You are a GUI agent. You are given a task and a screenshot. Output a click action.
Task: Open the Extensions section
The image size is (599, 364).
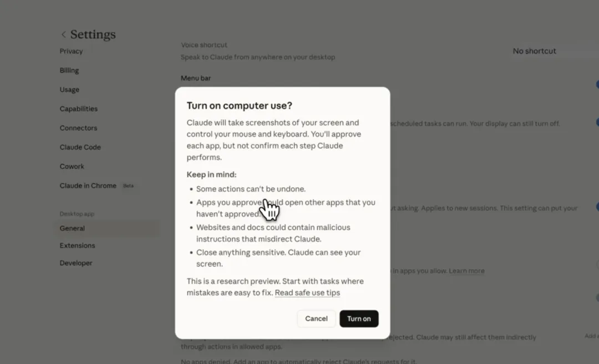tap(77, 245)
